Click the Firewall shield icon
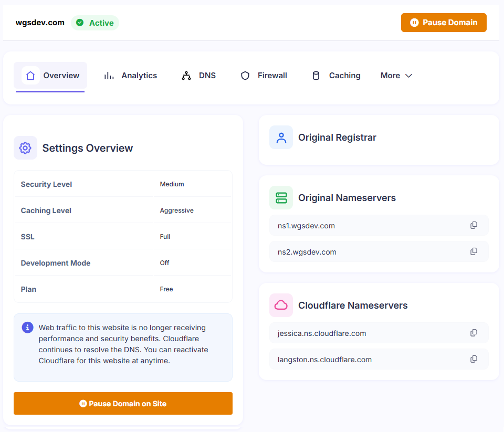 coord(245,76)
